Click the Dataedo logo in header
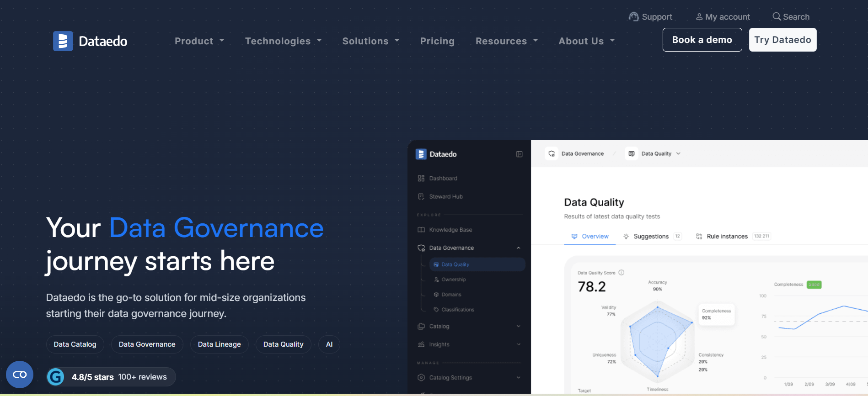Viewport: 868px width, 396px height. click(x=90, y=41)
